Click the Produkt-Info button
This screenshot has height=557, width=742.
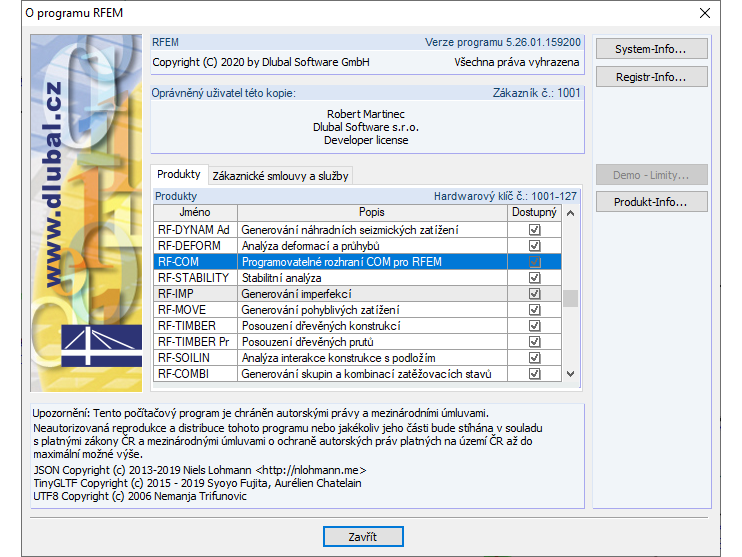pyautogui.click(x=651, y=202)
